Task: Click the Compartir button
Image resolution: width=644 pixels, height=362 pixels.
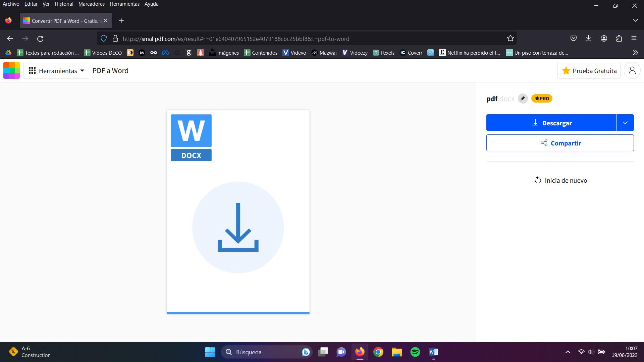Action: (x=560, y=143)
